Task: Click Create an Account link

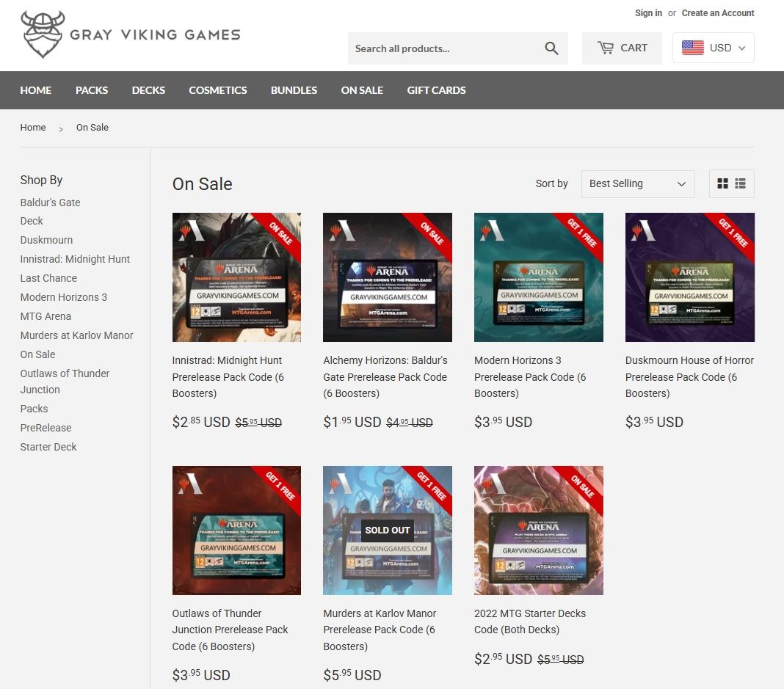Action: click(717, 13)
